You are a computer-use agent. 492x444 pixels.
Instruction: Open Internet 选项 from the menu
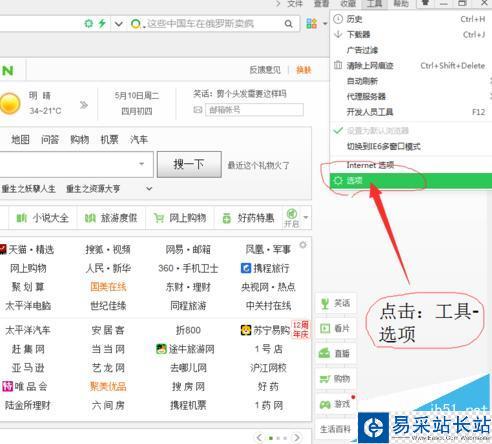(411, 165)
